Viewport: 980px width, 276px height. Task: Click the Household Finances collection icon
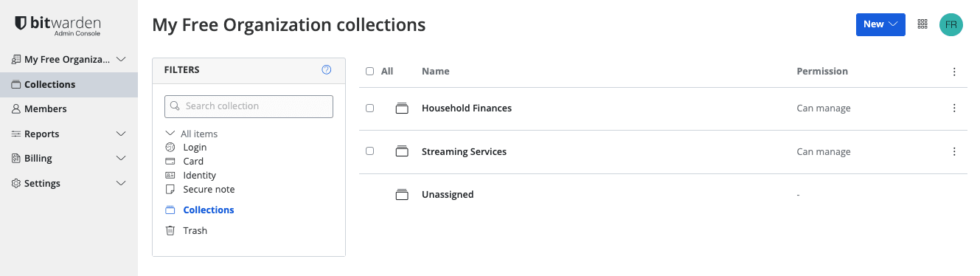coord(402,108)
